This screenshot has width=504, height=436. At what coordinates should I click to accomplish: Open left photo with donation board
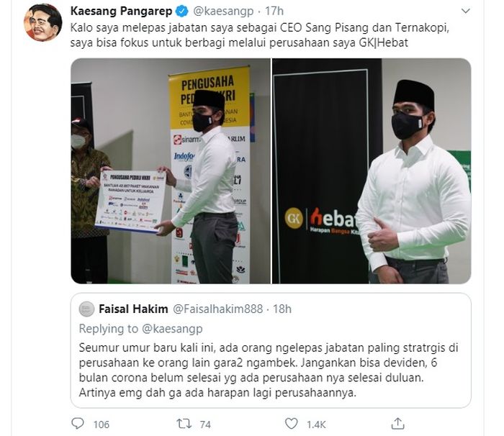[x=171, y=171]
